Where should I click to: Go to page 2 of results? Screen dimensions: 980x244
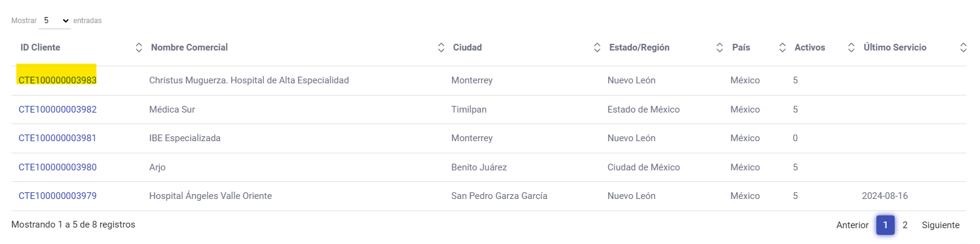point(905,225)
